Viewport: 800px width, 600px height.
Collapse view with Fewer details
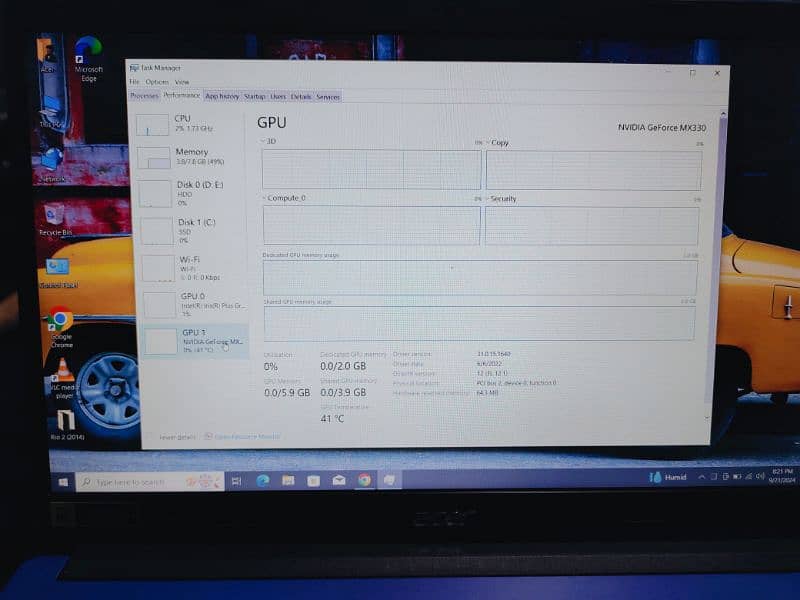tap(176, 437)
